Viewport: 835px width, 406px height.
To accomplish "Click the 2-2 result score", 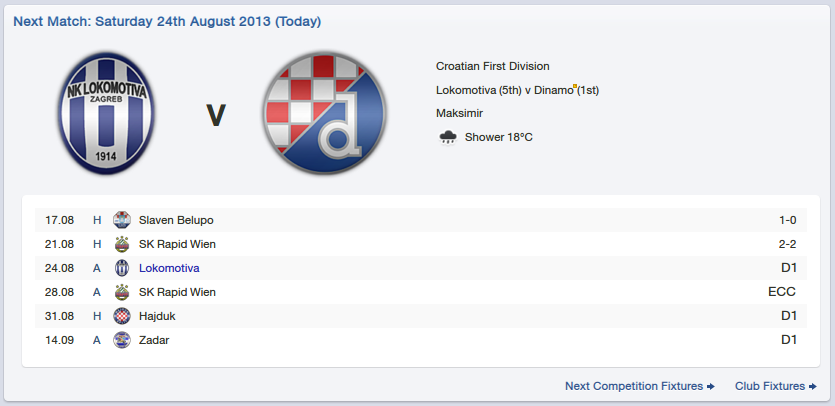I will (788, 244).
